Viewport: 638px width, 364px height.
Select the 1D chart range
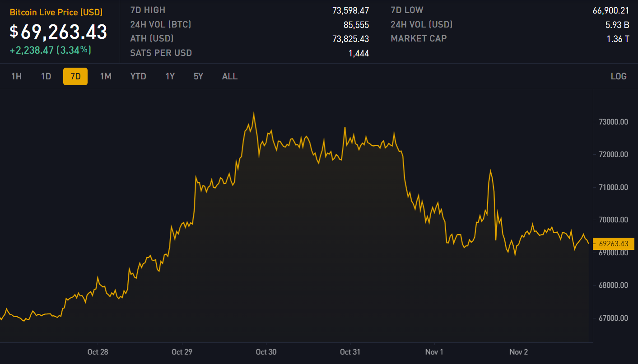pos(46,76)
